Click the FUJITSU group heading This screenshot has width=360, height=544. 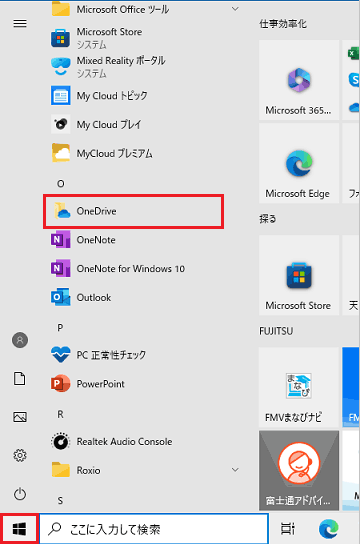pos(276,331)
